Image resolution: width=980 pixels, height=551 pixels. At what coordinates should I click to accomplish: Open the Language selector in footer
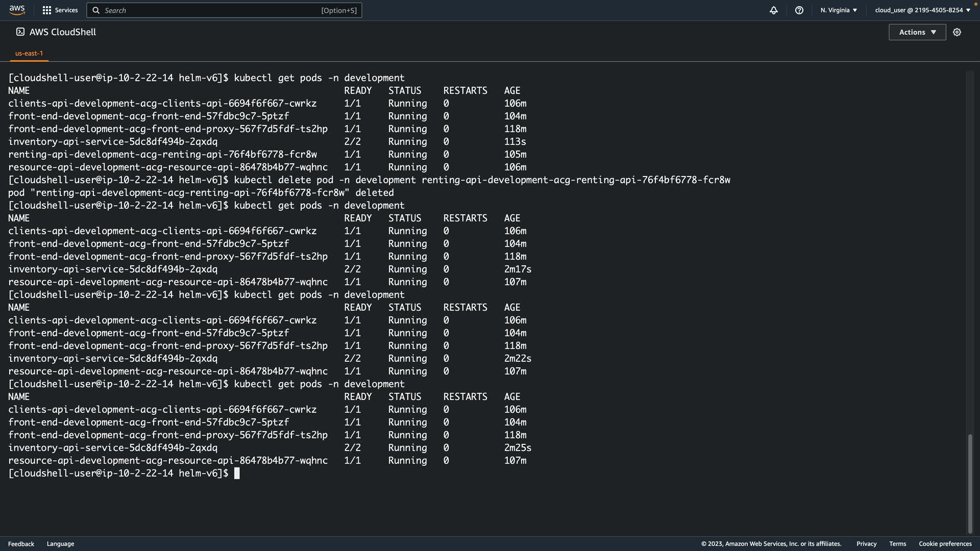(x=60, y=544)
